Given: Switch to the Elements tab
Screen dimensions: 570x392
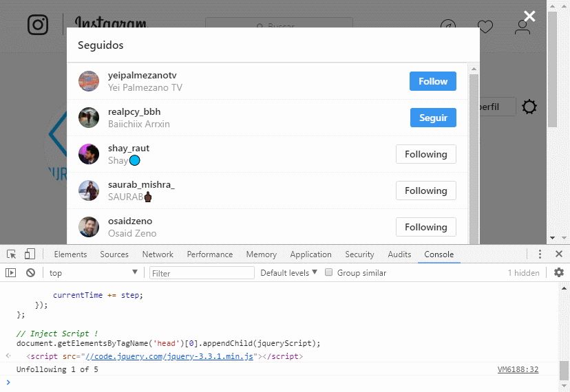Looking at the screenshot, I should click(70, 254).
